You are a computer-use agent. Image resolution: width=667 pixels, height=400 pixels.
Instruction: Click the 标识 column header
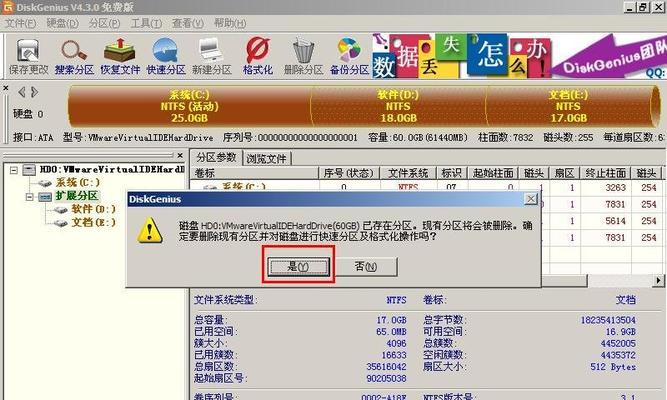click(x=452, y=173)
